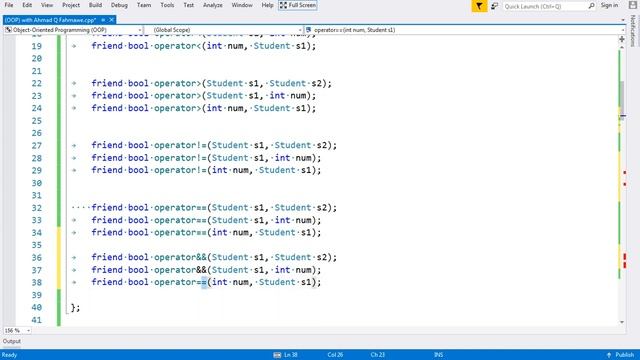The width and height of the screenshot is (640, 360).
Task: Open the Debug menu
Action: (x=119, y=5)
